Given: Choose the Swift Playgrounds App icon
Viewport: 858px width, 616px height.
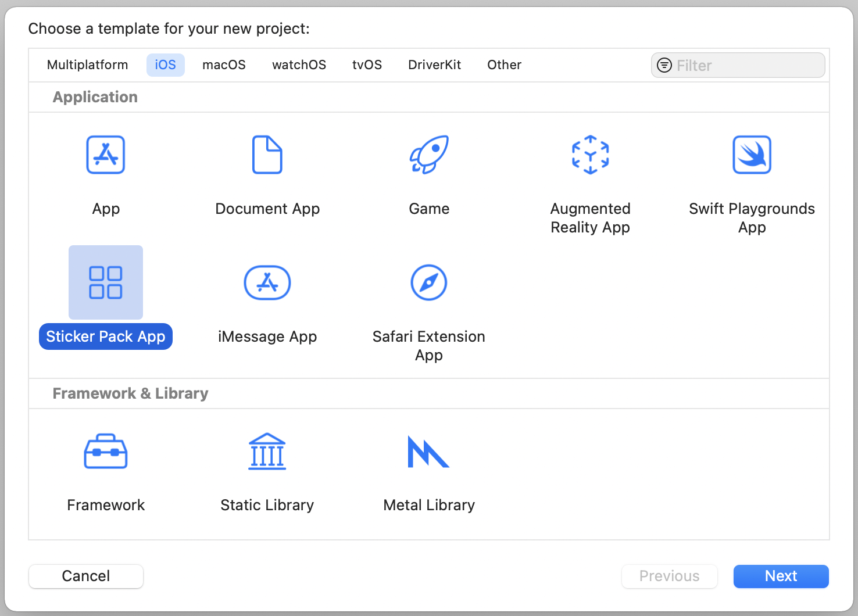Looking at the screenshot, I should coord(752,155).
